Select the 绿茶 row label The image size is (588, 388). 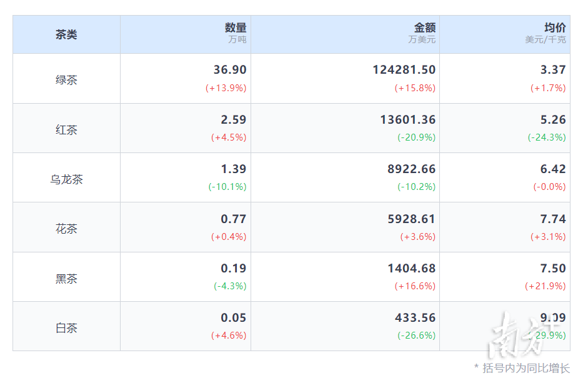click(x=66, y=80)
